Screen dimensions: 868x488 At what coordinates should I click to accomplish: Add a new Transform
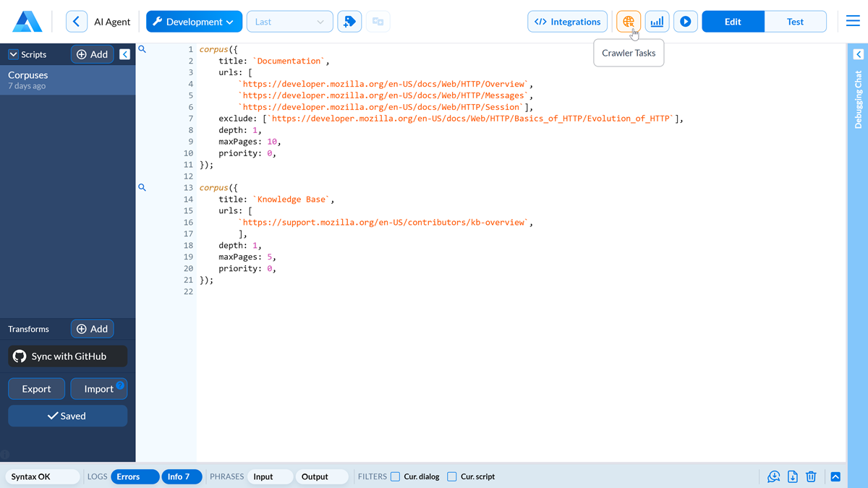tap(92, 328)
